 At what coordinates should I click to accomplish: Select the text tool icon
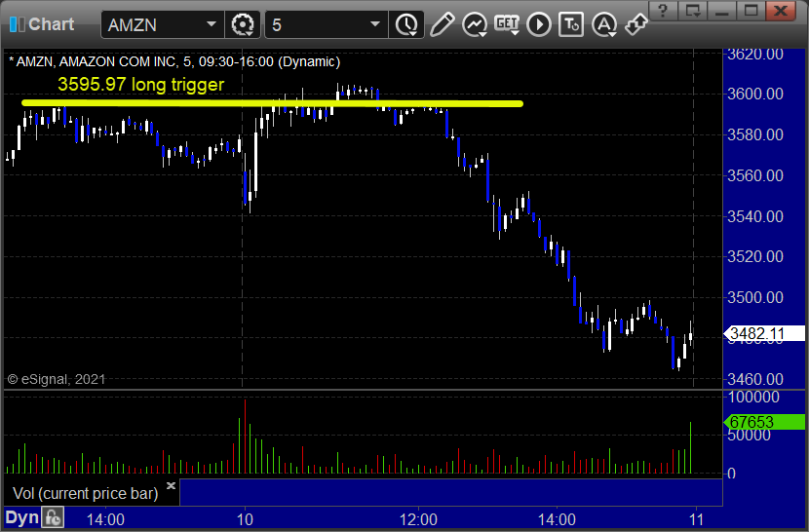coord(571,24)
